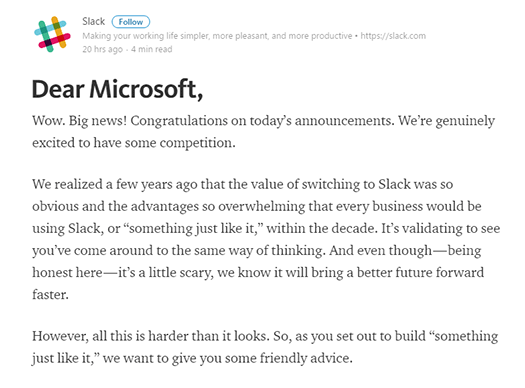525x388 pixels.
Task: Click the line starting "you've come around"
Action: coord(257,251)
